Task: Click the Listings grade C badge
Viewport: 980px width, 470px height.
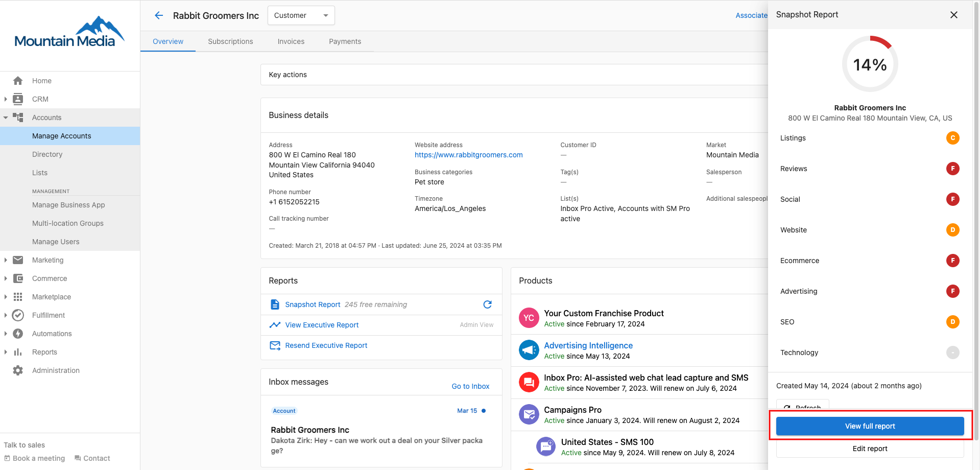Action: (x=952, y=138)
